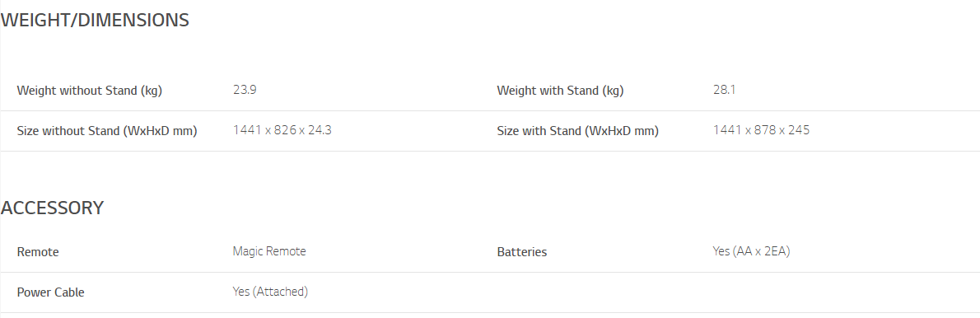Click the ACCESSORY section heading
The image size is (980, 318).
coord(52,208)
